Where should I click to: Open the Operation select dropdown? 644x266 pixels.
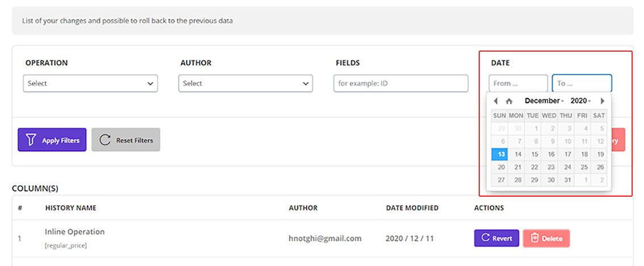pos(90,84)
